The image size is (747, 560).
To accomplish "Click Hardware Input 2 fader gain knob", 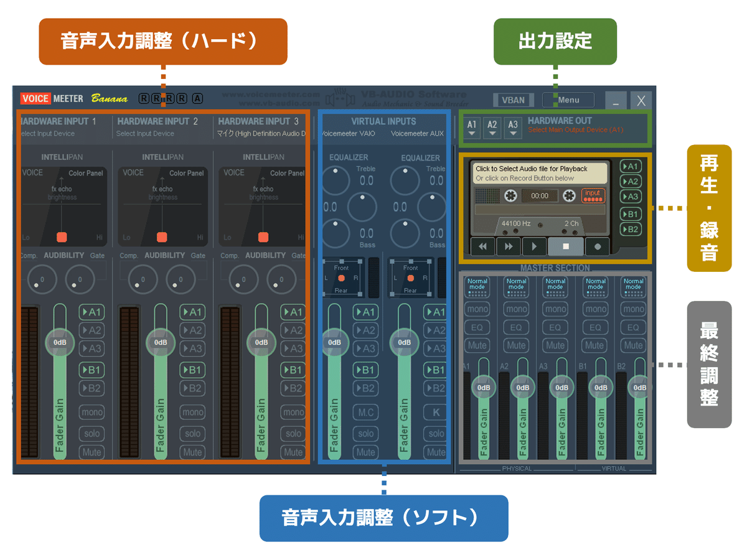I will click(161, 342).
